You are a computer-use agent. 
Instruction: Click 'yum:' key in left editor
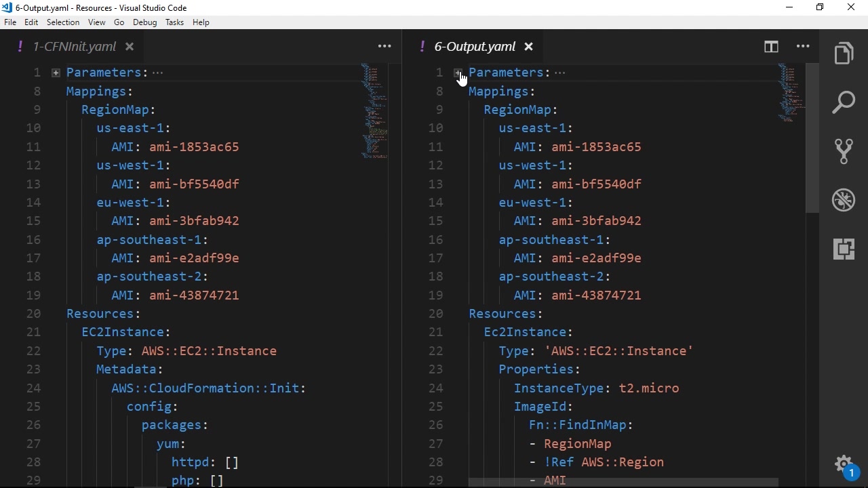point(172,444)
